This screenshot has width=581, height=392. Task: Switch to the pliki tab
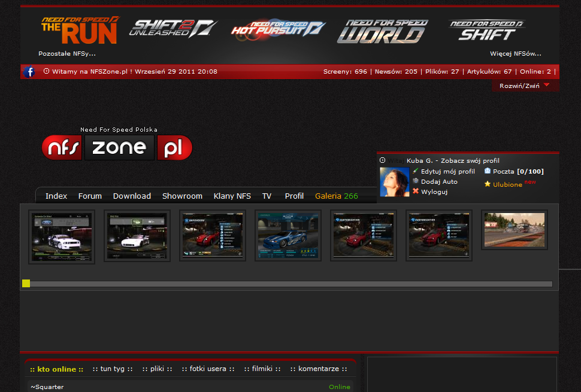(x=157, y=369)
